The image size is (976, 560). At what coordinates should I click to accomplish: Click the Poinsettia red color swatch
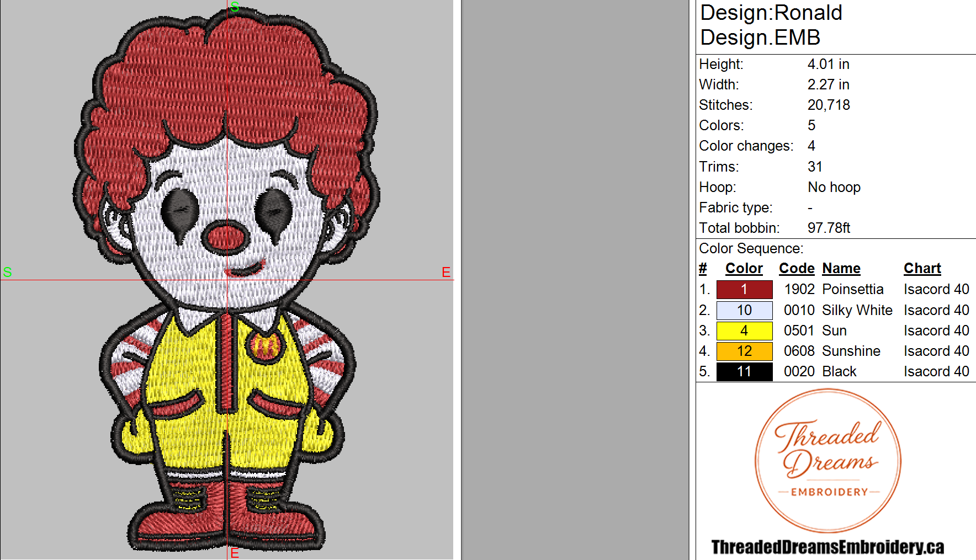pyautogui.click(x=744, y=290)
